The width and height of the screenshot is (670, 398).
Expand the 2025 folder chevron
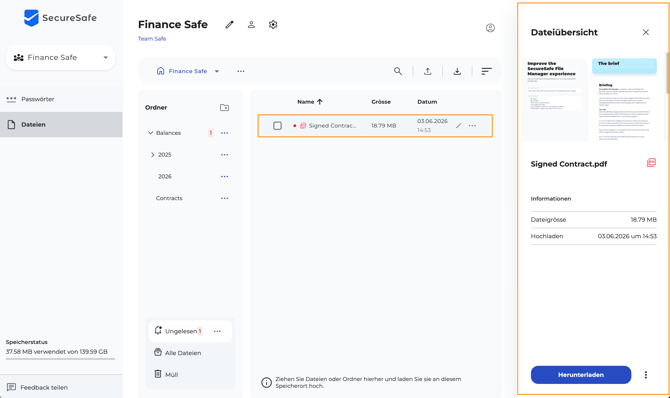coord(153,155)
